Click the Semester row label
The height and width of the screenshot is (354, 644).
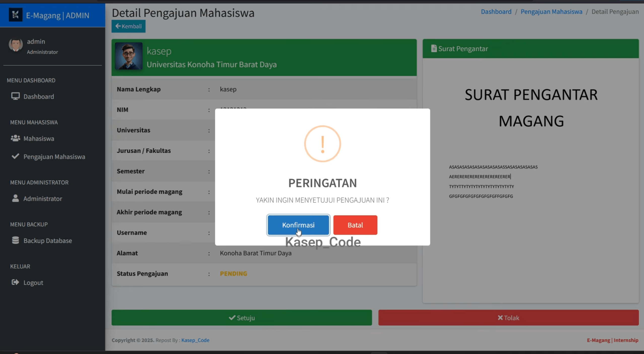click(x=130, y=171)
